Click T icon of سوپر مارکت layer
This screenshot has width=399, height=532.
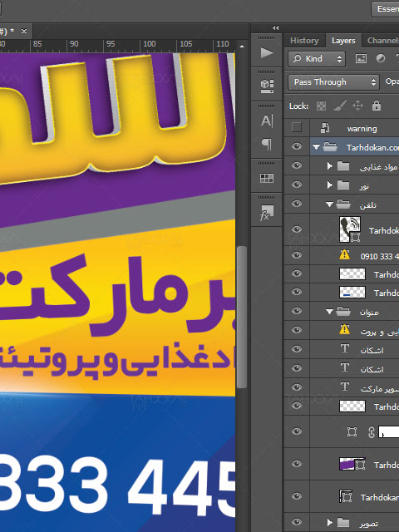point(345,387)
